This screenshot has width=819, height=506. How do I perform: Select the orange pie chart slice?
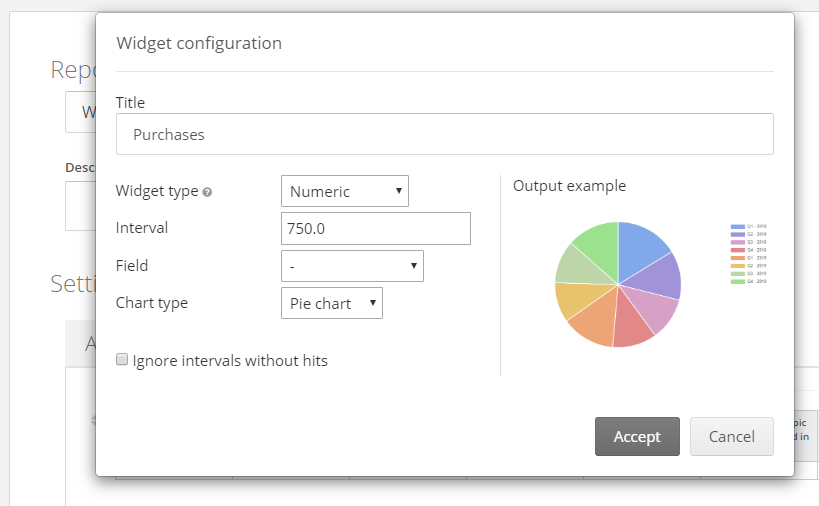pos(592,321)
